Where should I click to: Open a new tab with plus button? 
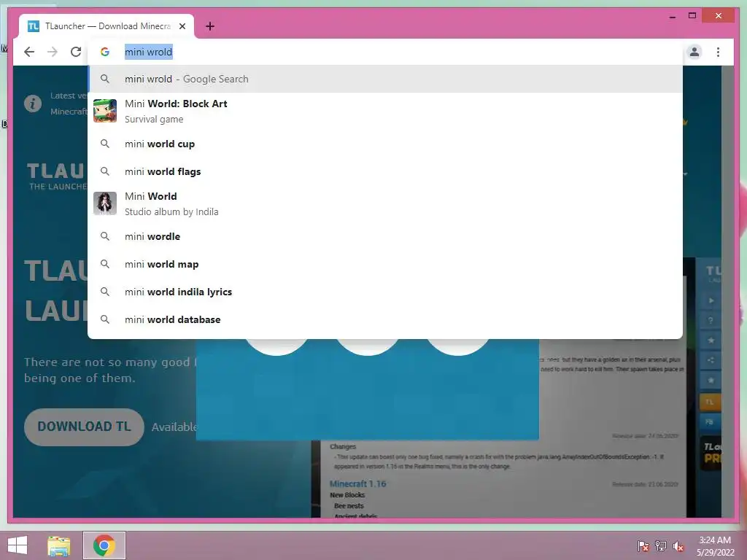[210, 26]
